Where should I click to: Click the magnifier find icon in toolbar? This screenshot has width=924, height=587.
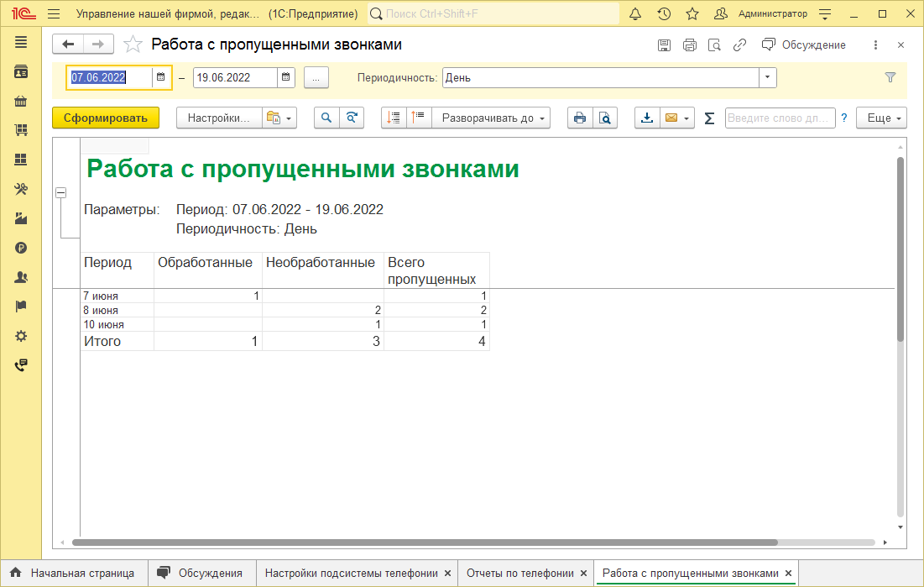coord(326,118)
